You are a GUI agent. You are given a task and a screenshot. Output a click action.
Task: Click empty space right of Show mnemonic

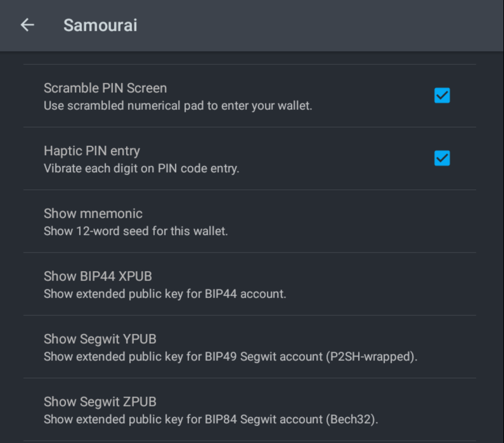[x=349, y=221]
